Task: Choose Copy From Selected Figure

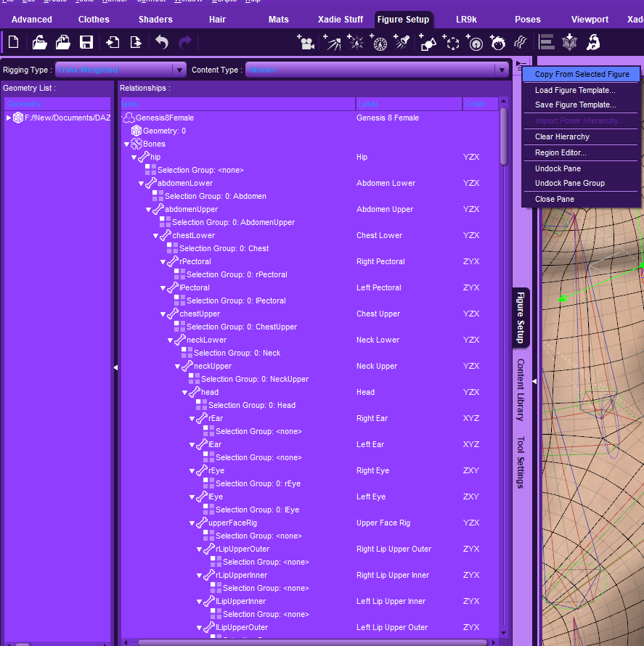Action: (x=582, y=74)
